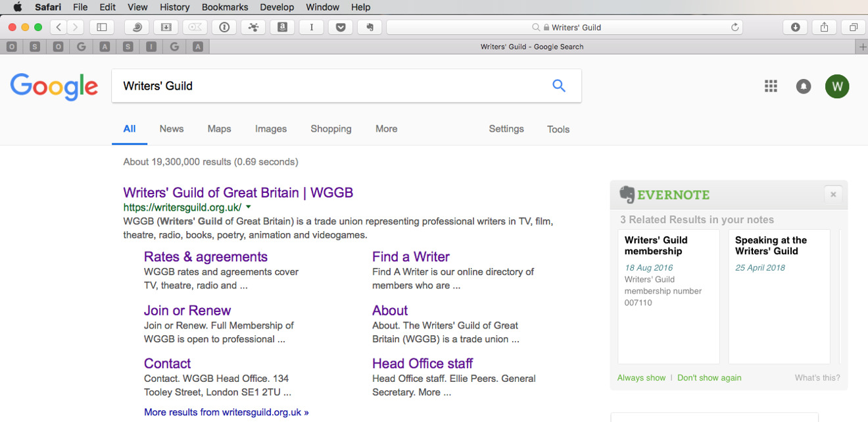Switch to Shopping results
The width and height of the screenshot is (868, 422).
[331, 129]
